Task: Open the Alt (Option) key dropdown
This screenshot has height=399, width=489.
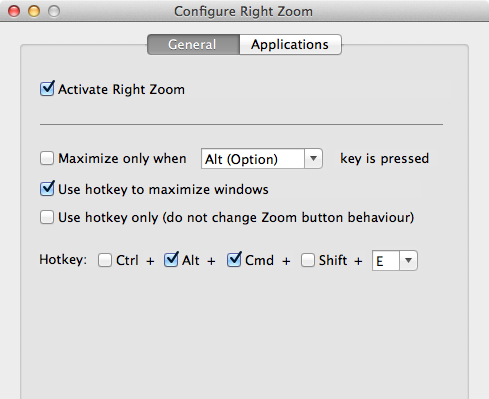Action: point(262,159)
